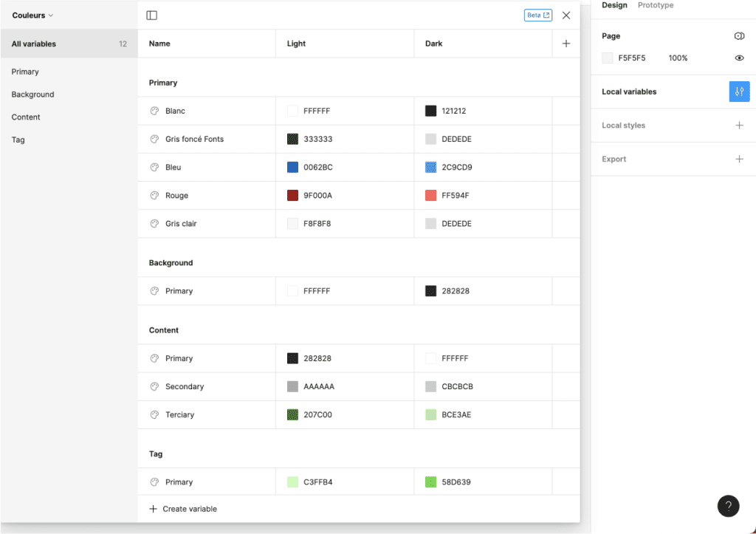Click the color icon beside Rouge
This screenshot has height=534, width=756.
point(154,196)
